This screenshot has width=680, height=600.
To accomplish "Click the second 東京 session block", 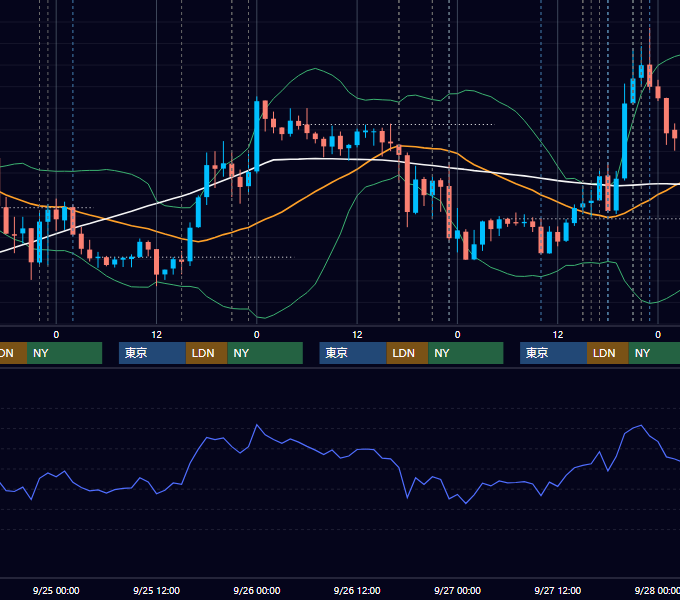I will click(x=353, y=353).
